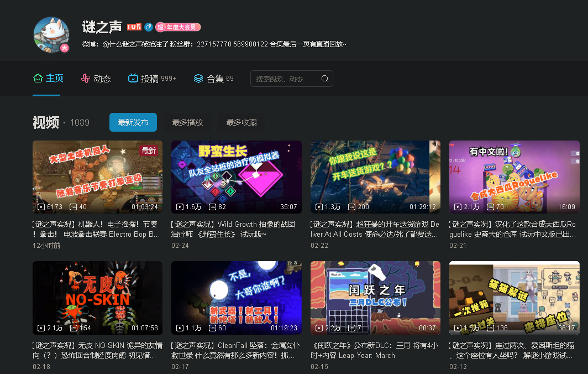The image size is (588, 374).
Task: Click the 02-24 upload date
Action: (x=180, y=246)
